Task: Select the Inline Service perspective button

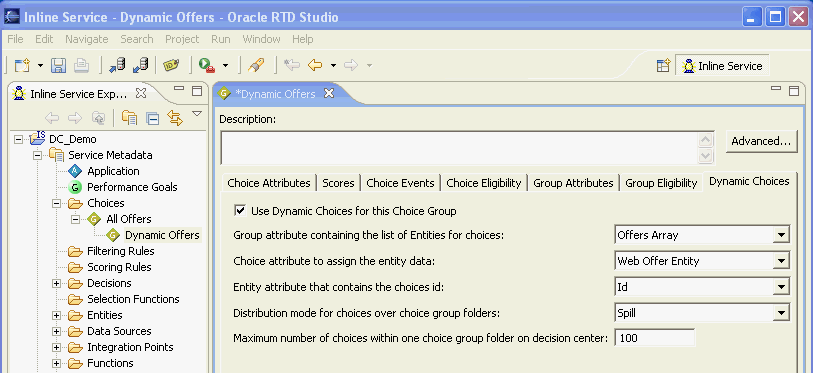Action: (723, 66)
